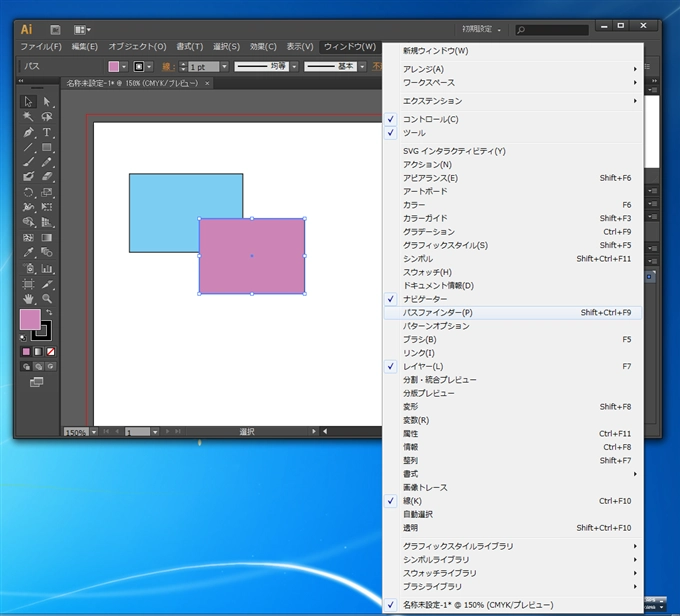Select the Width tool
The image size is (680, 616).
coord(28,207)
